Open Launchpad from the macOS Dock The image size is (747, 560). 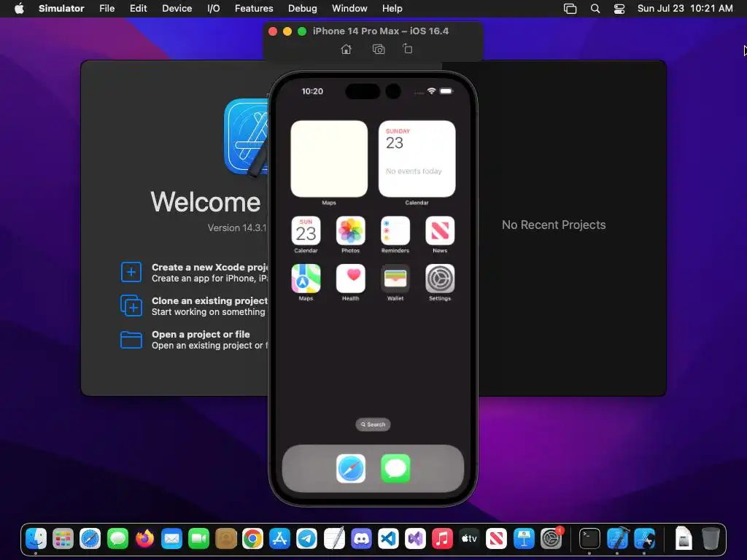63,539
